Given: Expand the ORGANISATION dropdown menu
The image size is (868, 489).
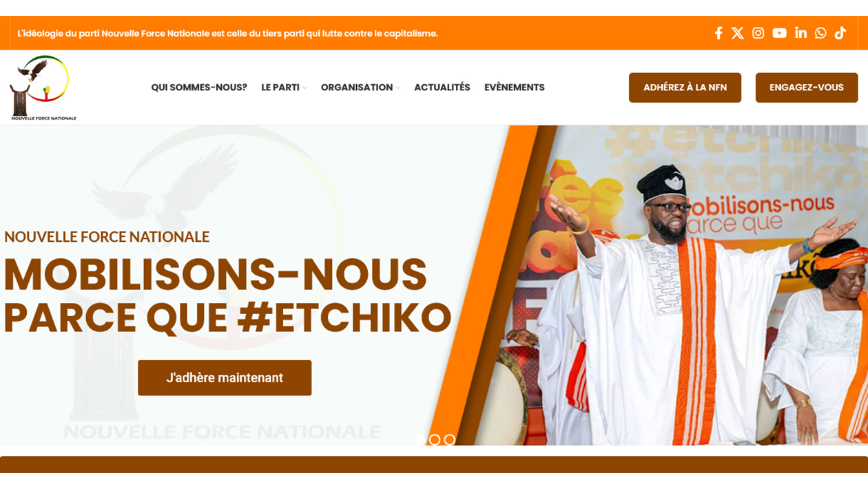Looking at the screenshot, I should click(x=360, y=87).
